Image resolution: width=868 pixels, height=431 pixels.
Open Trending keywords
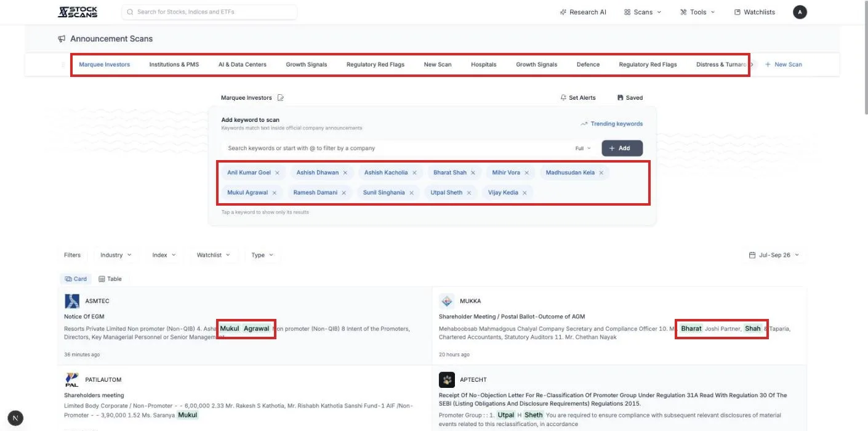tap(612, 124)
